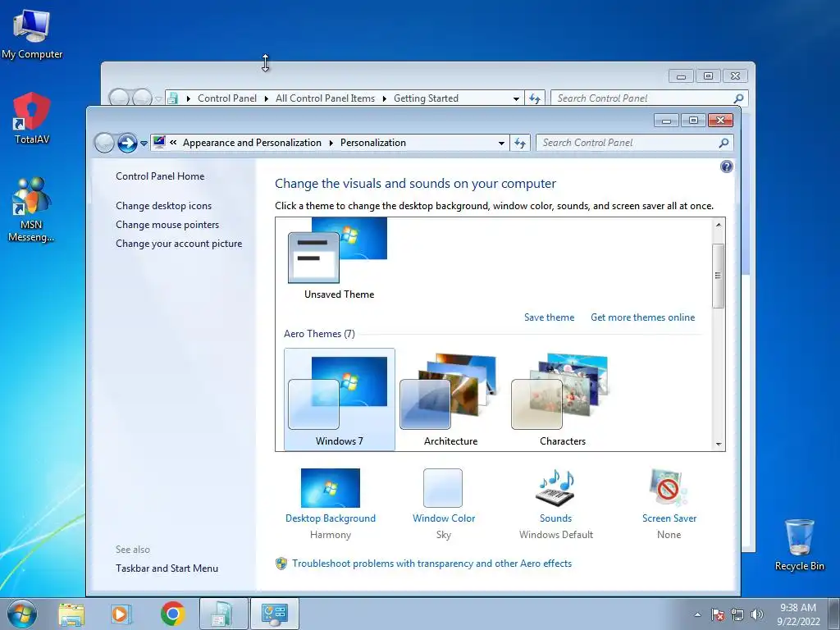840x630 pixels.
Task: Expand the double chevron at the start of the Personalization breadcrumb
Action: pyautogui.click(x=173, y=142)
